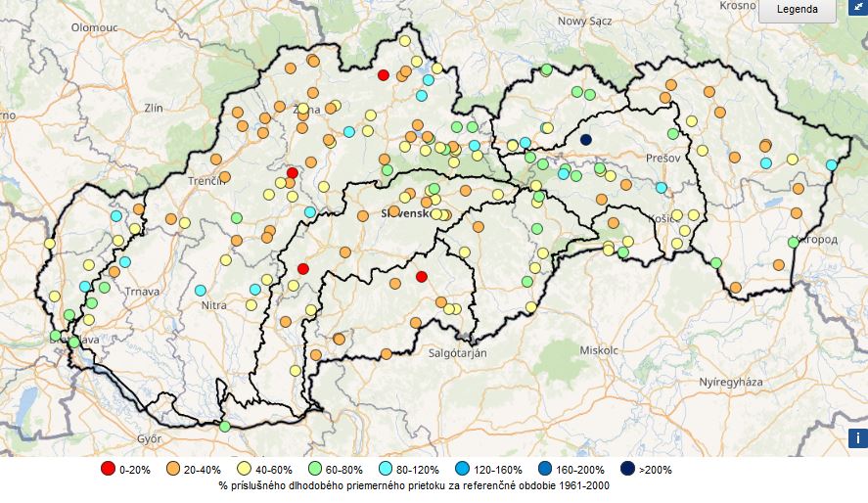868x503 pixels.
Task: Click the Miskolc city label on map
Action: 599,349
